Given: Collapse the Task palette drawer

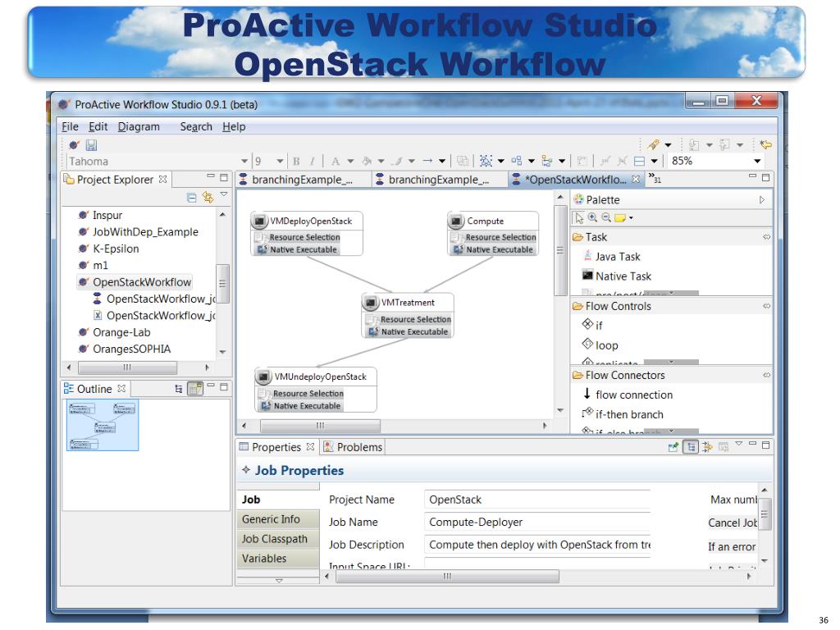Looking at the screenshot, I should (767, 237).
